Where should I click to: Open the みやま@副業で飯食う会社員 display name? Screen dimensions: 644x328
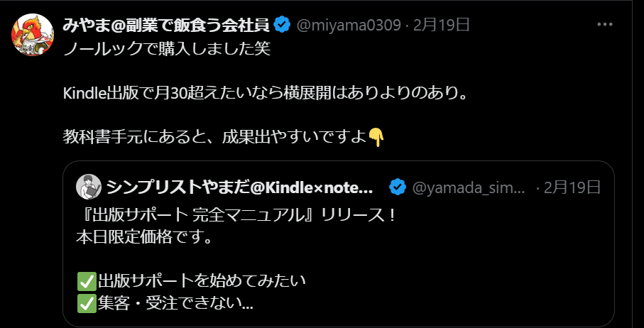pyautogui.click(x=166, y=25)
